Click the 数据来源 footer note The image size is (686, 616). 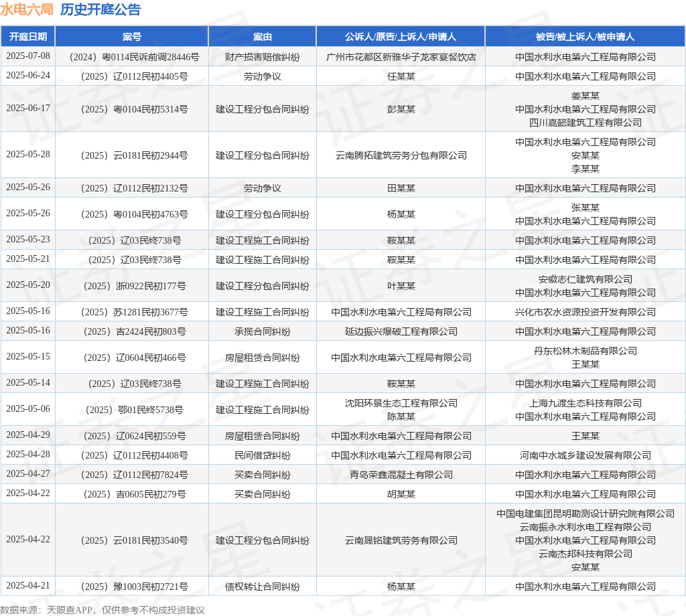(102, 610)
